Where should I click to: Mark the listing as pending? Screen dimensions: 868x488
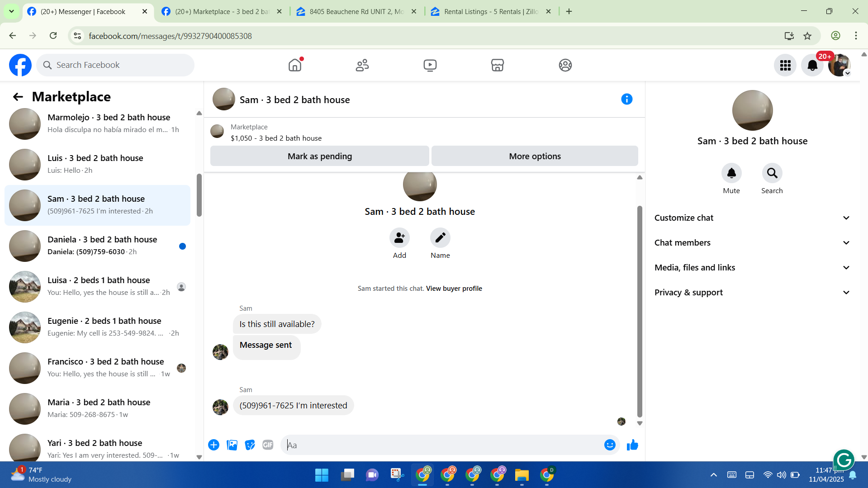pos(319,156)
